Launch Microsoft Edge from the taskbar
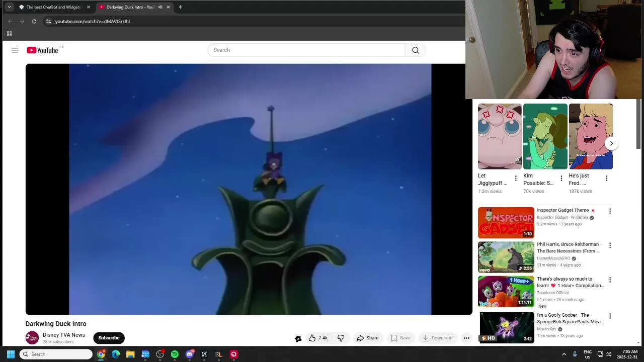This screenshot has width=644, height=362. pos(116,354)
